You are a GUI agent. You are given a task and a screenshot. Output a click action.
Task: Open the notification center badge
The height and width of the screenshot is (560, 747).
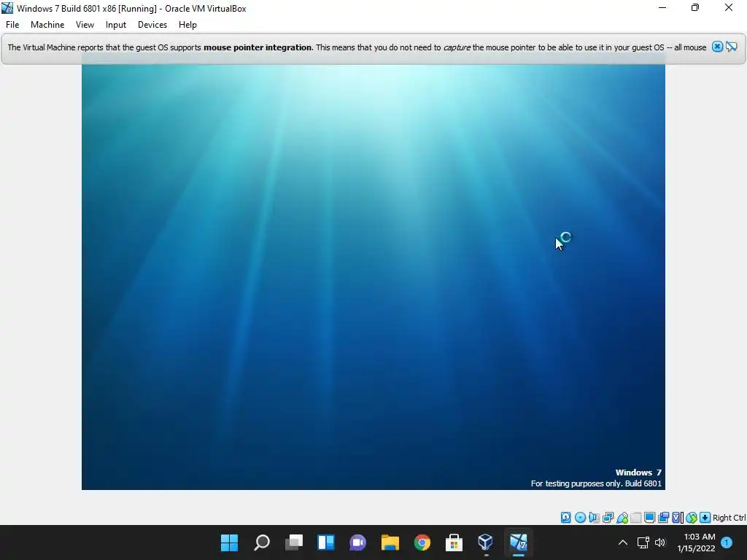coord(727,542)
